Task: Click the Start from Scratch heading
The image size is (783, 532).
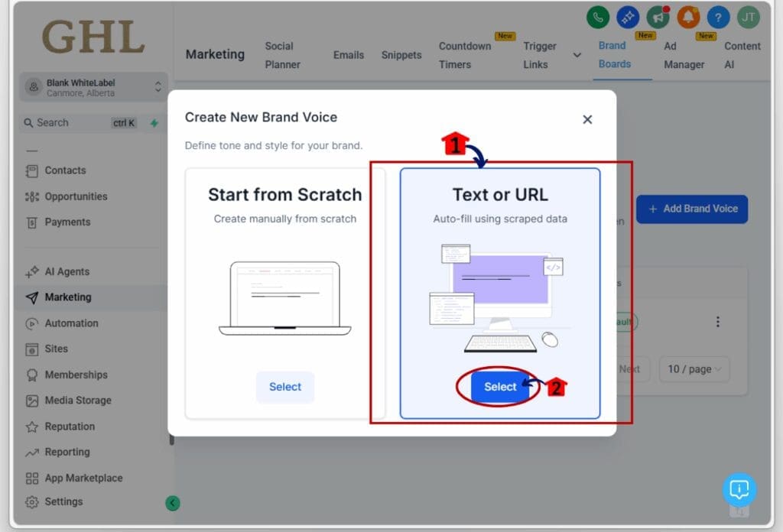Action: (x=285, y=195)
